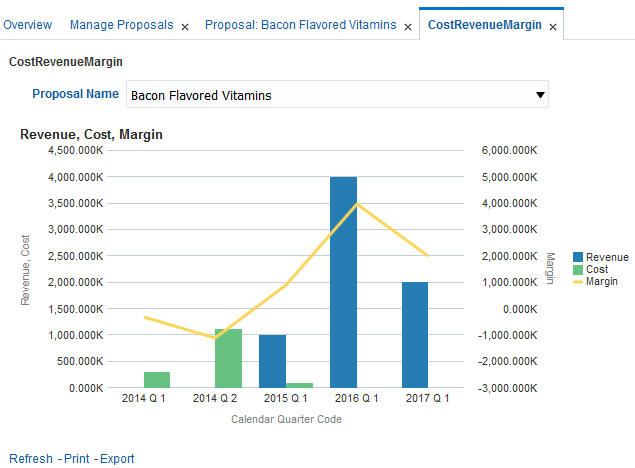Click the Export link
Image resolution: width=635 pixels, height=468 pixels.
point(117,459)
